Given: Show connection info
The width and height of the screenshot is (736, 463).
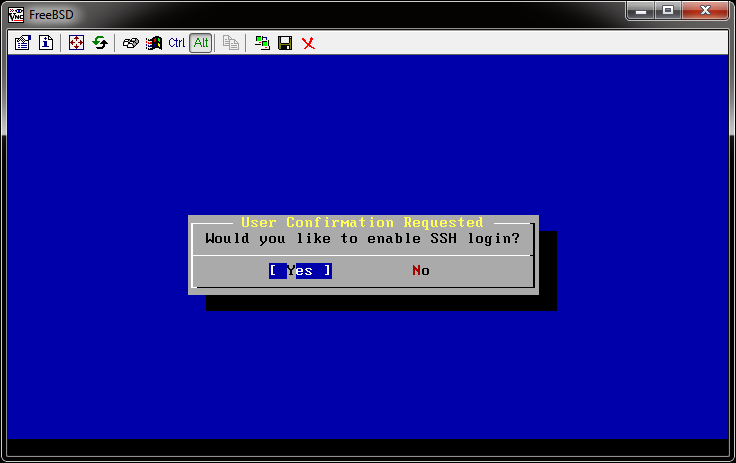Looking at the screenshot, I should (46, 43).
